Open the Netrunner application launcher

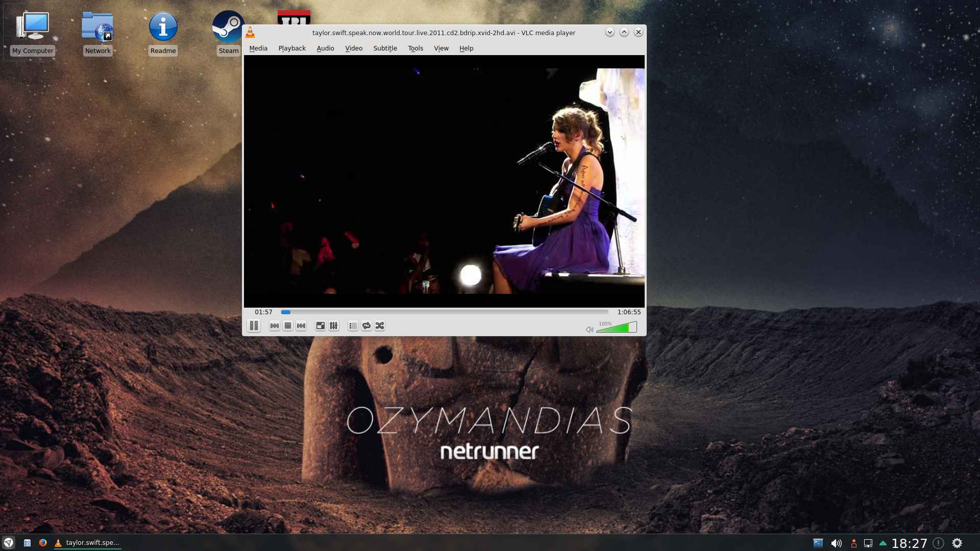(9, 542)
